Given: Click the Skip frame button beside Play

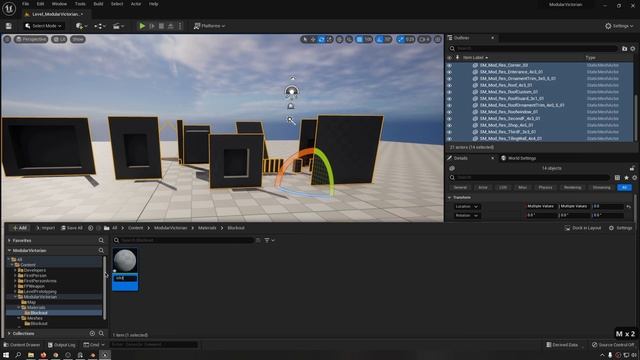Looking at the screenshot, I should 152,26.
